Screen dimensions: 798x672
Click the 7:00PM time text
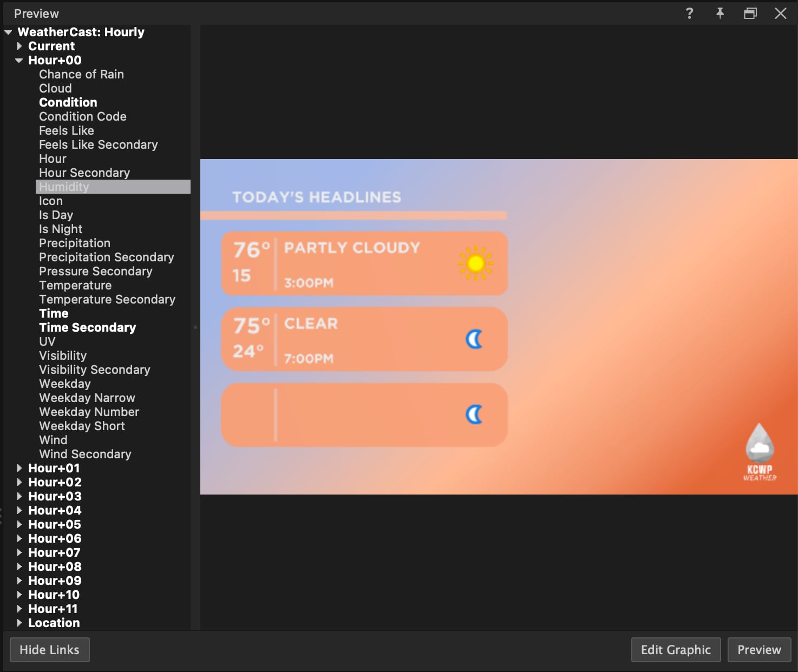(309, 359)
